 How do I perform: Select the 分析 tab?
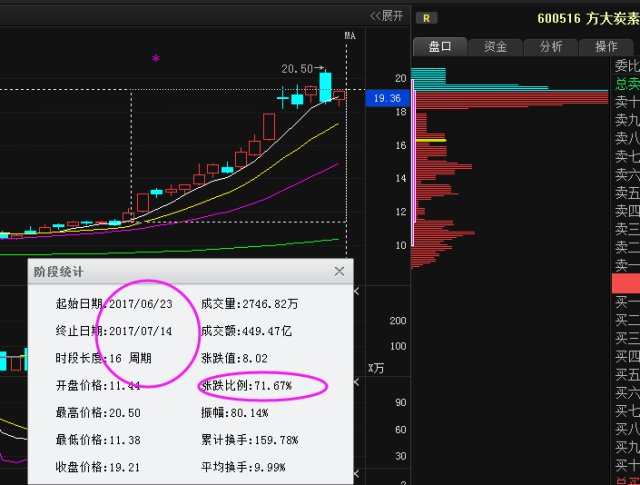[550, 46]
